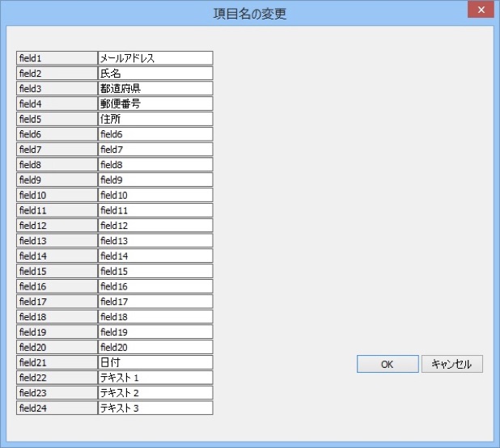Click the キャンセル button
Image resolution: width=500 pixels, height=448 pixels.
pos(451,364)
